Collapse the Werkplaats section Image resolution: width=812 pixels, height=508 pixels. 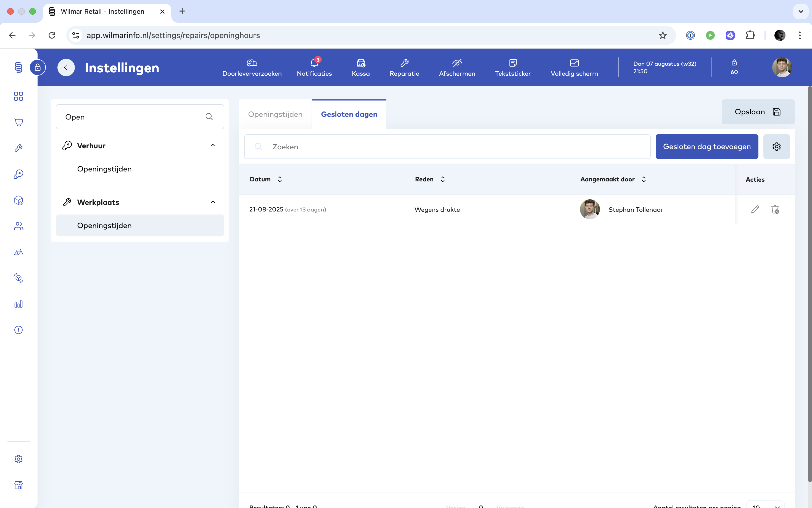213,202
